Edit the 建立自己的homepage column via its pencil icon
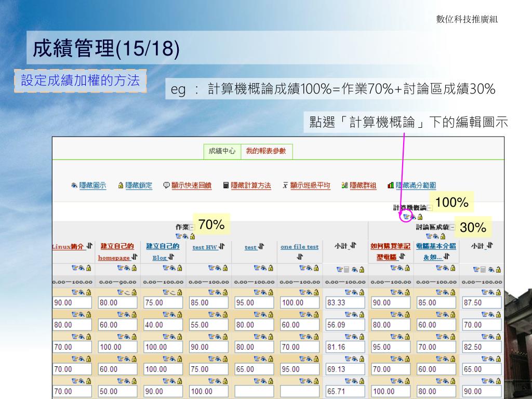Screen dimensions: 532x399 (120, 268)
